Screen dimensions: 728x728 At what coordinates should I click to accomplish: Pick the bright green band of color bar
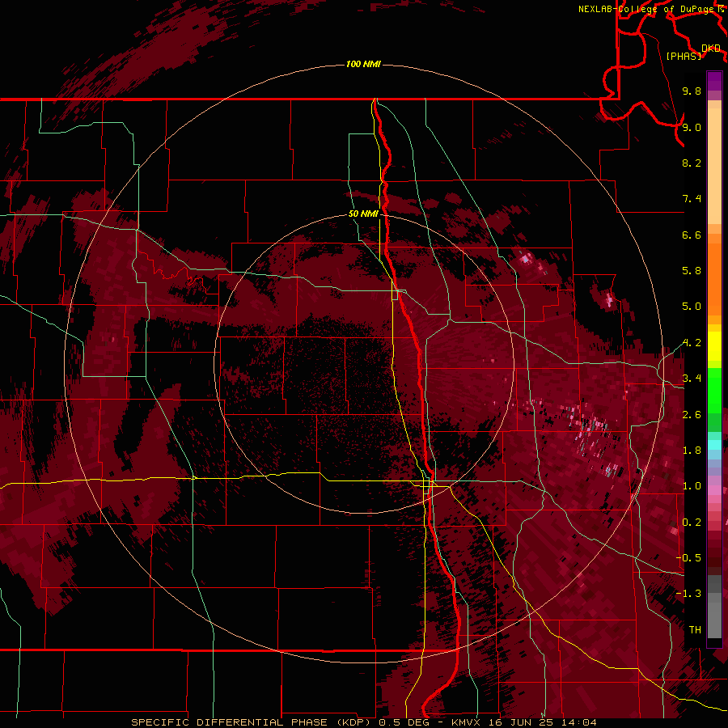714,390
